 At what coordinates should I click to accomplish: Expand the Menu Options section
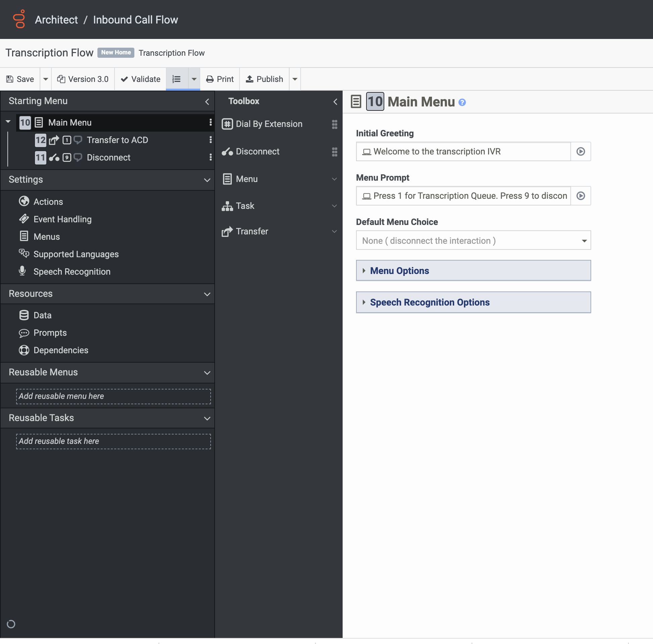coord(399,270)
